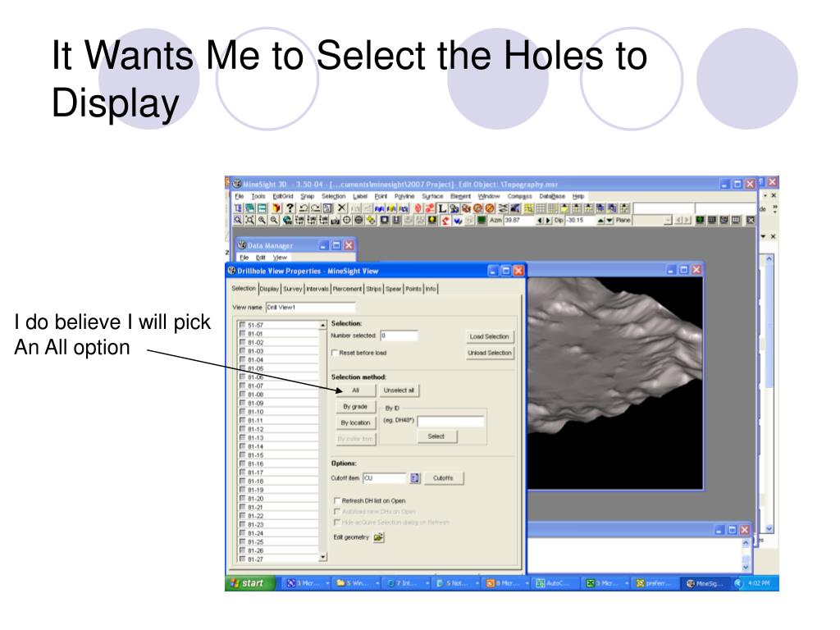840x630 pixels.
Task: Click the zoom-in magnifier with plus icon
Action: click(x=262, y=220)
